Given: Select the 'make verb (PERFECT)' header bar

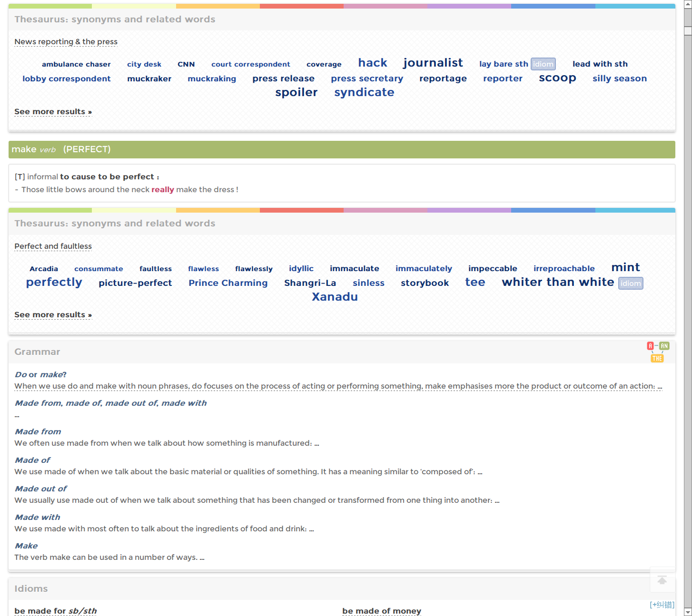Looking at the screenshot, I should [x=341, y=149].
